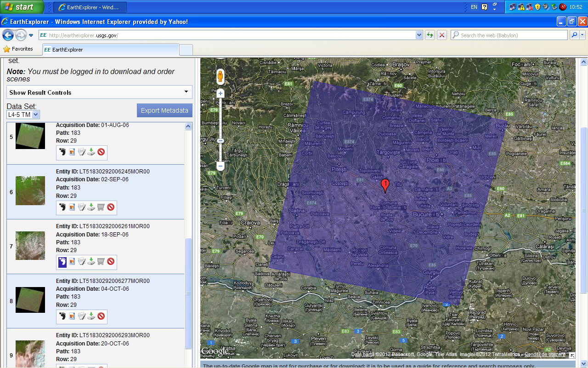
Task: Exclude scene 04-OCT-06 from results
Action: pos(101,316)
